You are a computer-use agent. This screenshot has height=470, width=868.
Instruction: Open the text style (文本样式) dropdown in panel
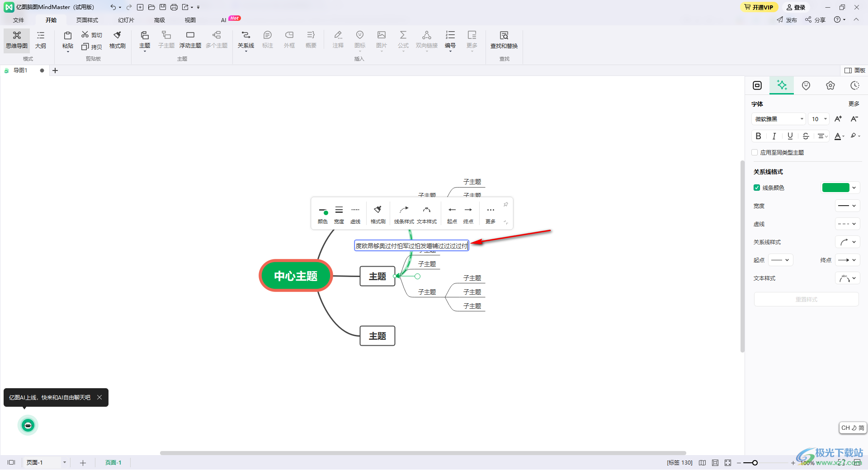click(847, 278)
